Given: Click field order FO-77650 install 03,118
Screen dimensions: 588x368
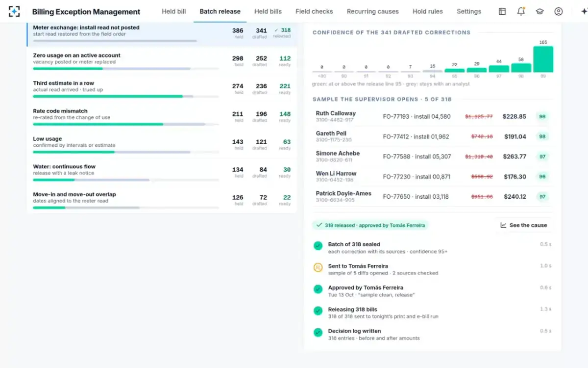Looking at the screenshot, I should click(x=416, y=197).
